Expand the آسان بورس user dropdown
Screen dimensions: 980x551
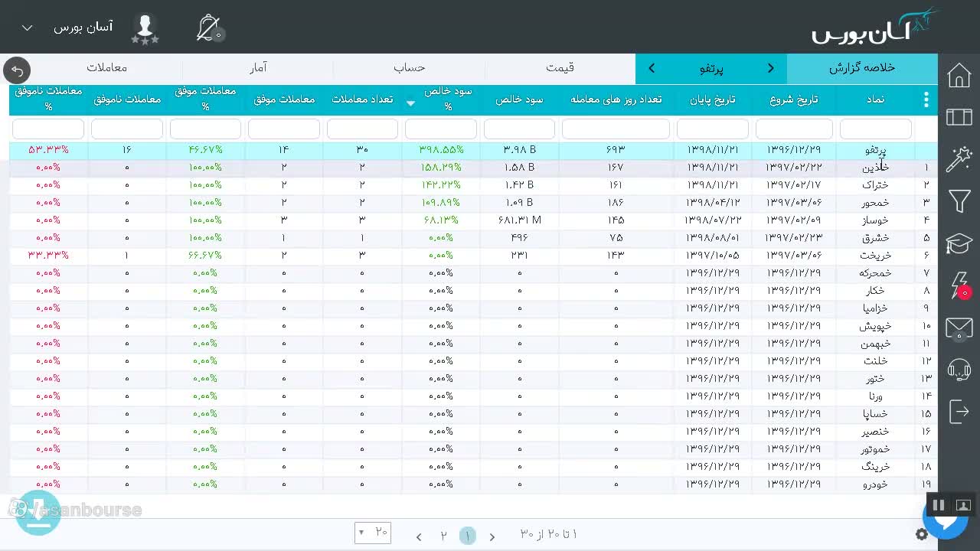(28, 28)
